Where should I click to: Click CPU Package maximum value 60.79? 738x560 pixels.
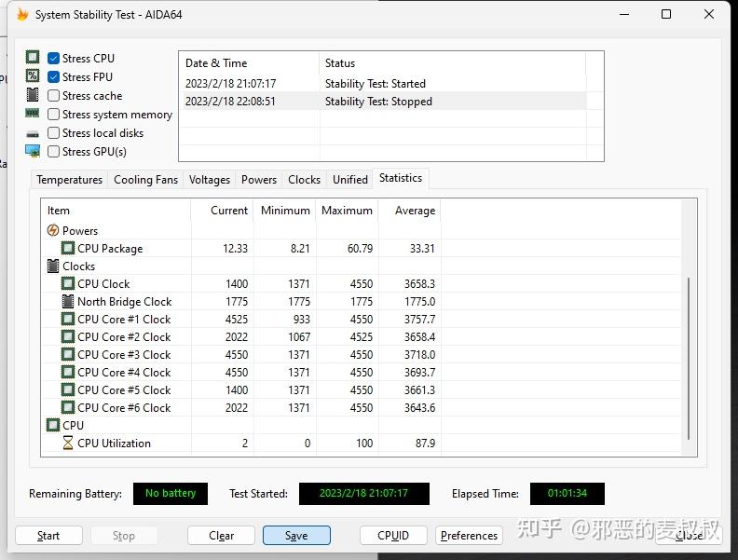point(360,249)
